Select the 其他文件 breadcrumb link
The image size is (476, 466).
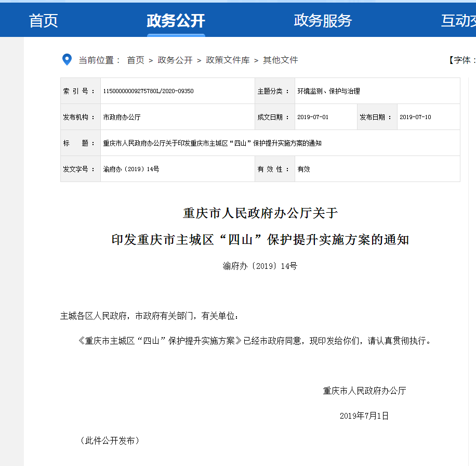pyautogui.click(x=281, y=60)
